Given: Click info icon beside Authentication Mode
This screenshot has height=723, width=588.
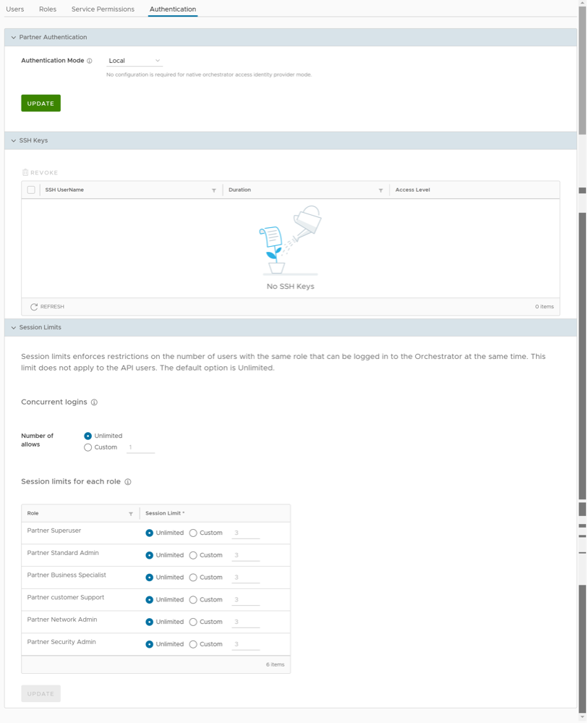Looking at the screenshot, I should 90,61.
